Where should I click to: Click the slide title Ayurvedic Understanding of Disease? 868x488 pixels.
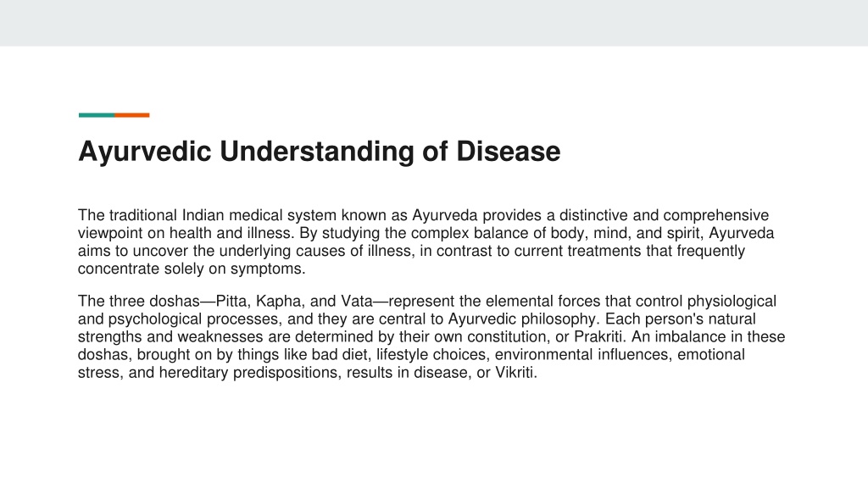pyautogui.click(x=319, y=152)
